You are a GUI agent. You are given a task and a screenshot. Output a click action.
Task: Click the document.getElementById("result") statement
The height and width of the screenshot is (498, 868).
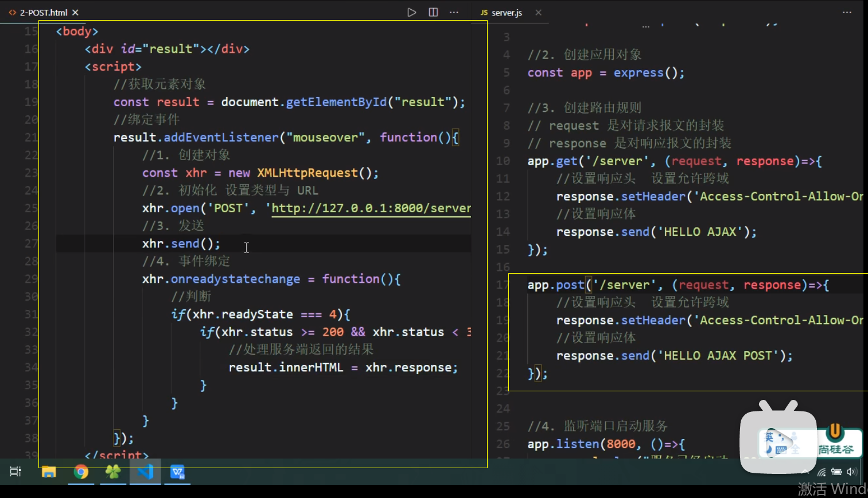coord(343,102)
